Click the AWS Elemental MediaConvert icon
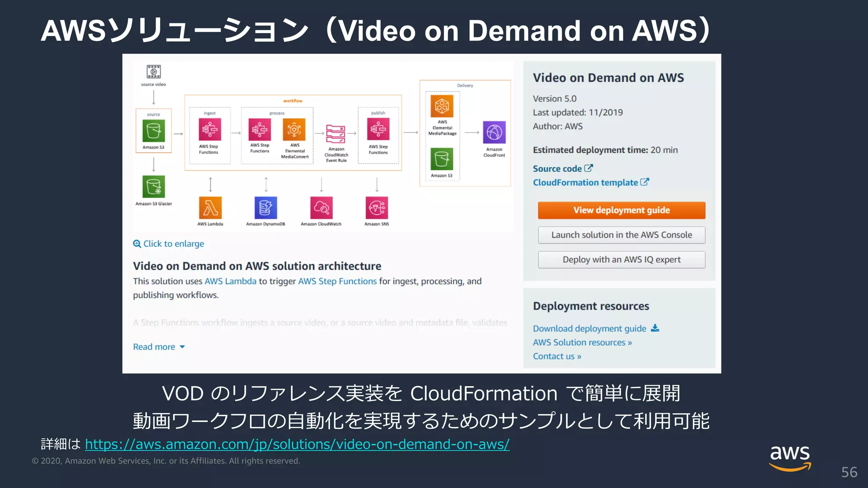Viewport: 868px width, 488px height. pyautogui.click(x=294, y=130)
